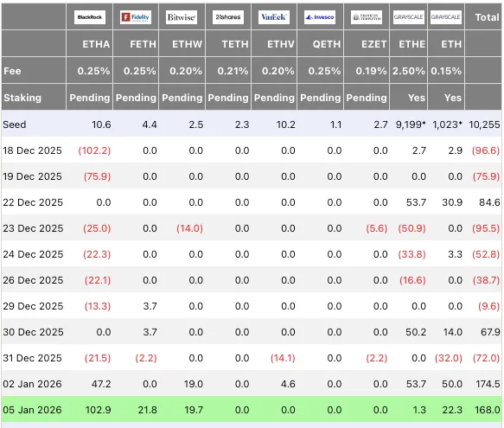504x428 pixels.
Task: Click the VanEck logo icon
Action: coord(274,17)
